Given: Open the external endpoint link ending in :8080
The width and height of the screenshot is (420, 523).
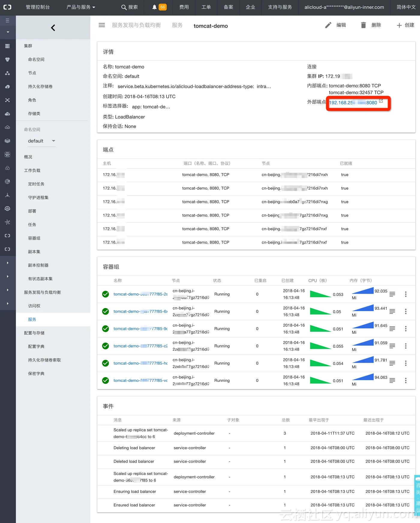Looking at the screenshot, I should coord(353,103).
